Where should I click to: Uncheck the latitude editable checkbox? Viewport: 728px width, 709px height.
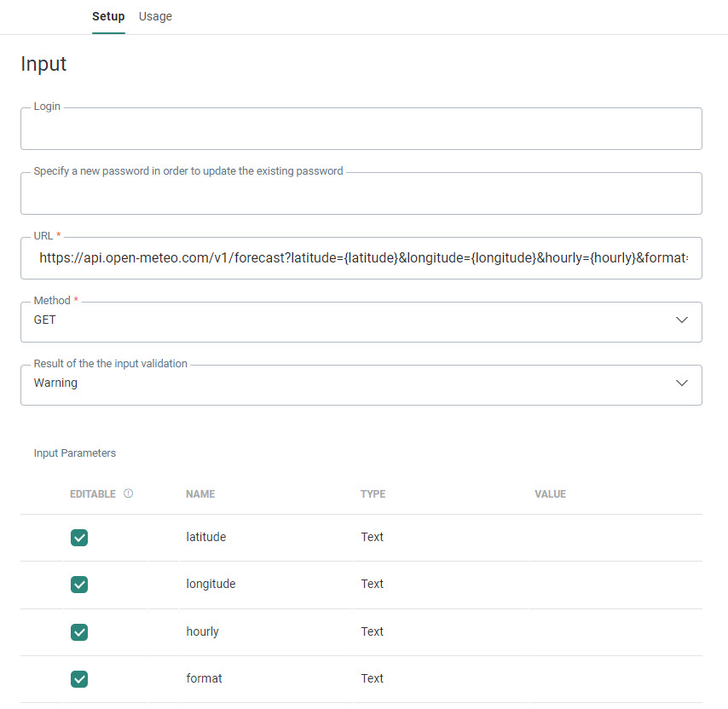[79, 538]
